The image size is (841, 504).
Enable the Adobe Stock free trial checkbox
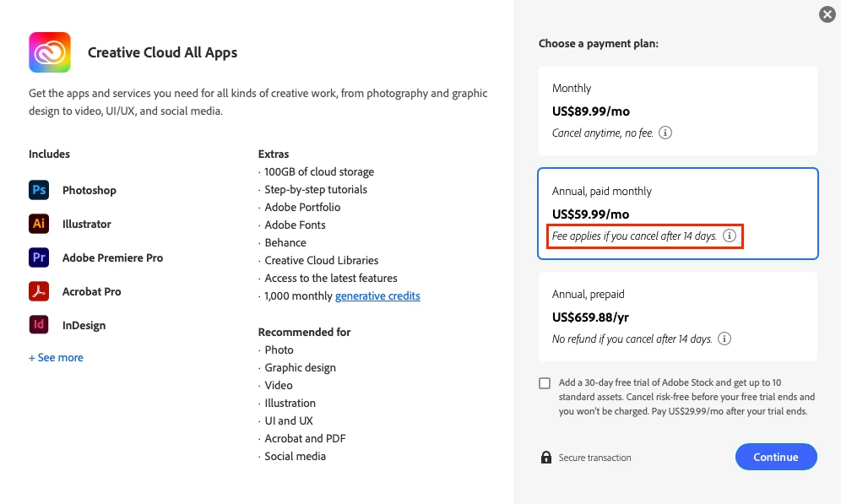point(545,383)
